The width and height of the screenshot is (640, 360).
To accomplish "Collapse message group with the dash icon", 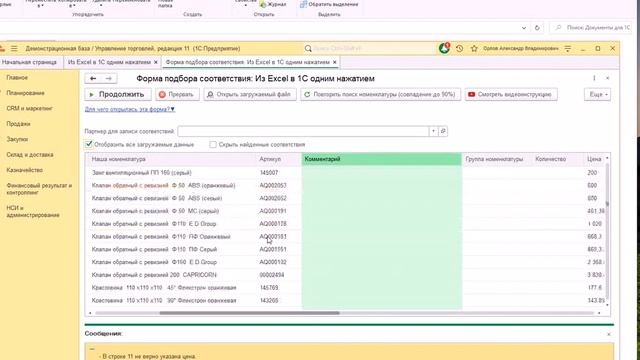I will [x=92, y=349].
